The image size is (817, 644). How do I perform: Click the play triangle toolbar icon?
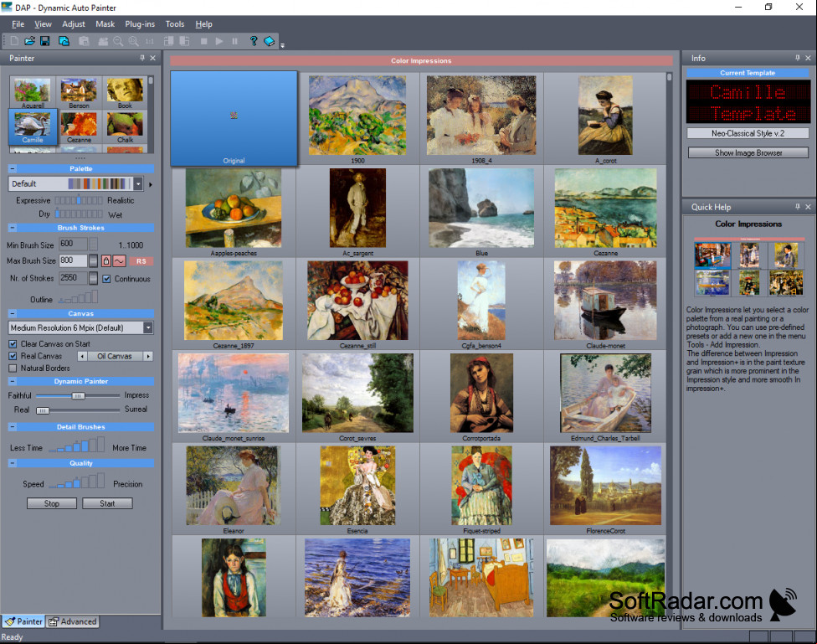(219, 41)
